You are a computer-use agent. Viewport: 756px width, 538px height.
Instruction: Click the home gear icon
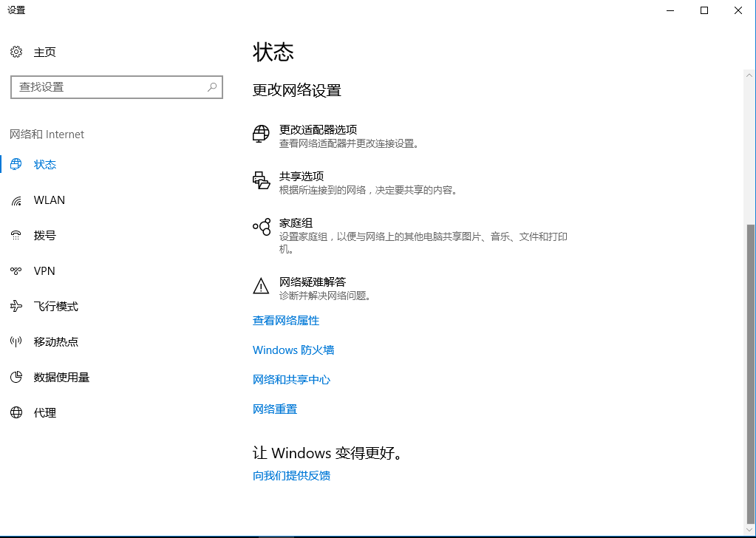(x=16, y=52)
